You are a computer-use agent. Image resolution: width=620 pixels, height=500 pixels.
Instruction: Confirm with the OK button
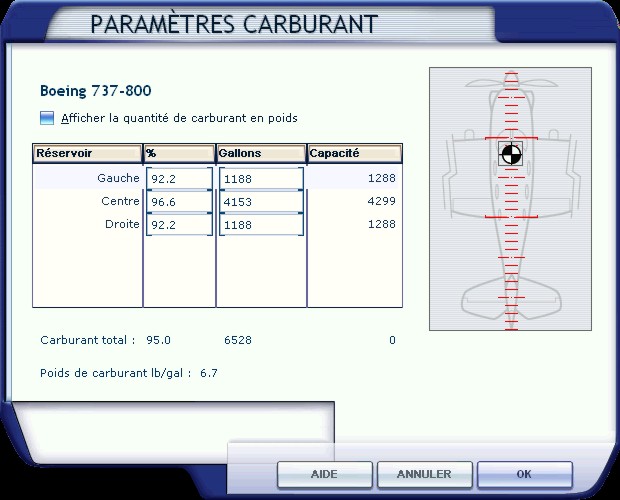pyautogui.click(x=525, y=474)
